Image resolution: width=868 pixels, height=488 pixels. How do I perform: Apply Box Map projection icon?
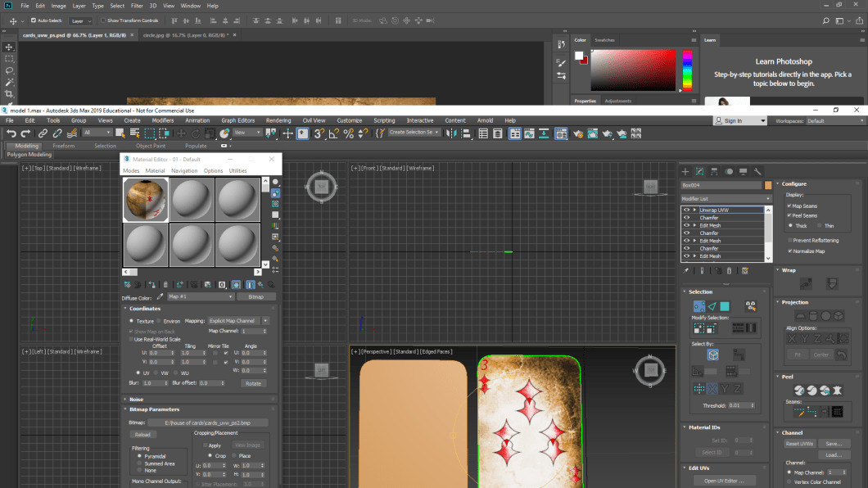(x=839, y=316)
